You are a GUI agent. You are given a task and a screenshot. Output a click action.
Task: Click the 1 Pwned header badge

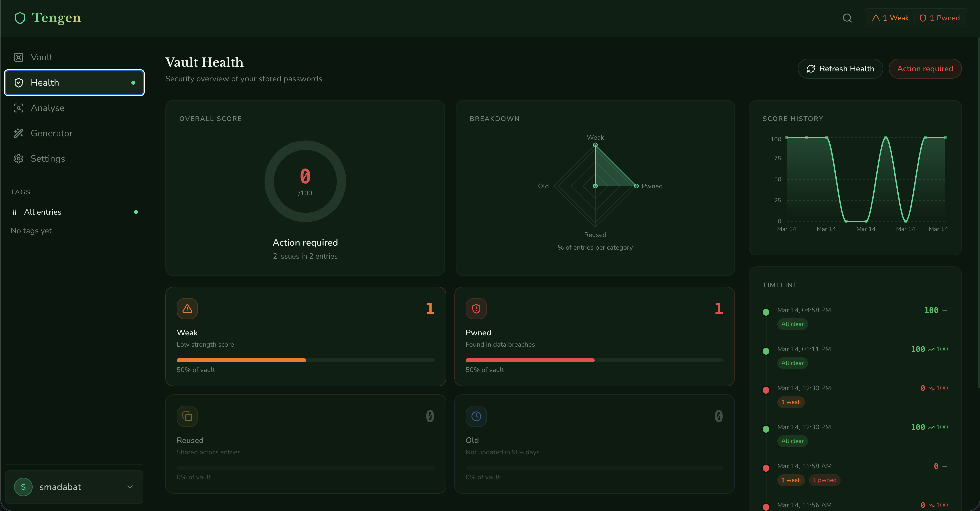pos(939,18)
